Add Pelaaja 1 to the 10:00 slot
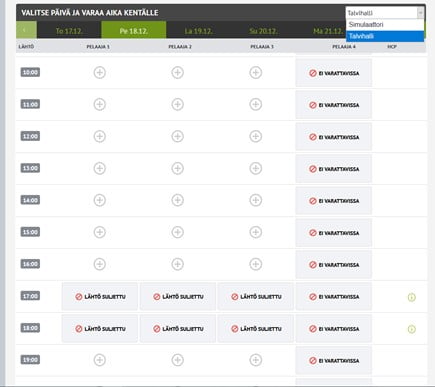This screenshot has width=435, height=387. click(x=99, y=72)
